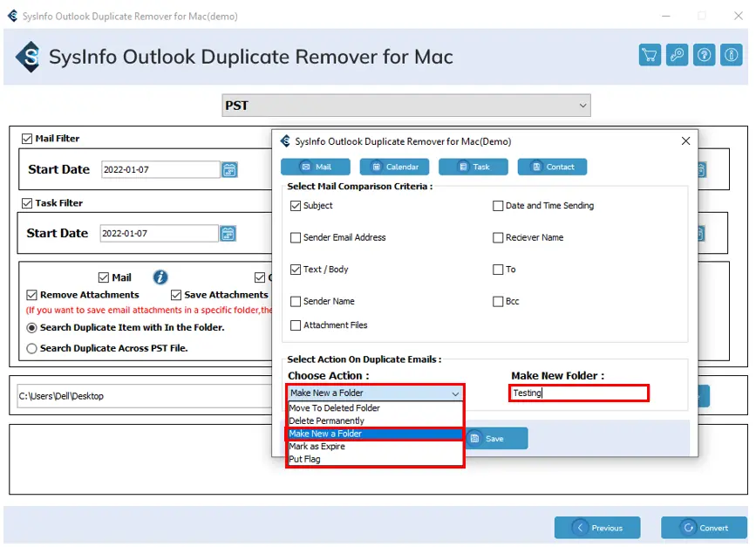
Task: Select Make New a Folder list option
Action: (375, 434)
